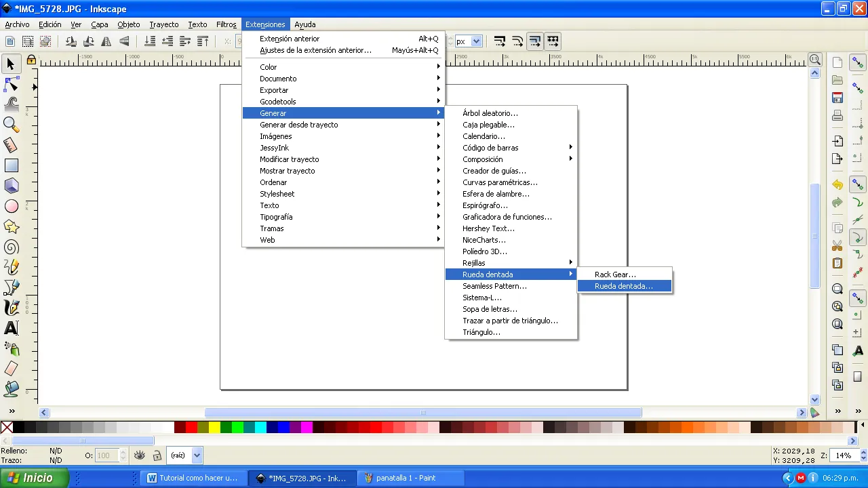Select the Eraser tool
The height and width of the screenshot is (488, 868).
click(x=11, y=369)
